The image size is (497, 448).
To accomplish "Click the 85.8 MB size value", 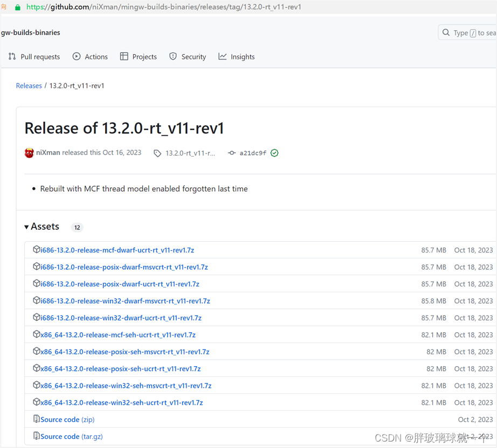I will (x=433, y=301).
